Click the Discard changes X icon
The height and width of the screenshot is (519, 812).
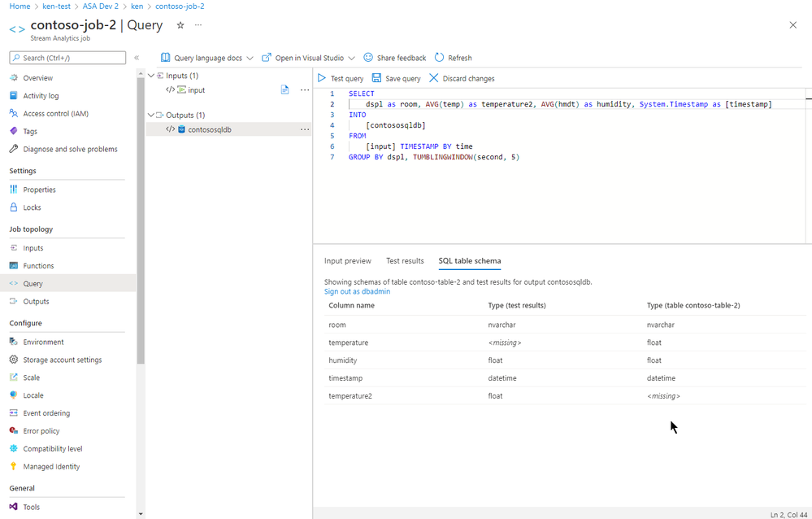point(433,78)
